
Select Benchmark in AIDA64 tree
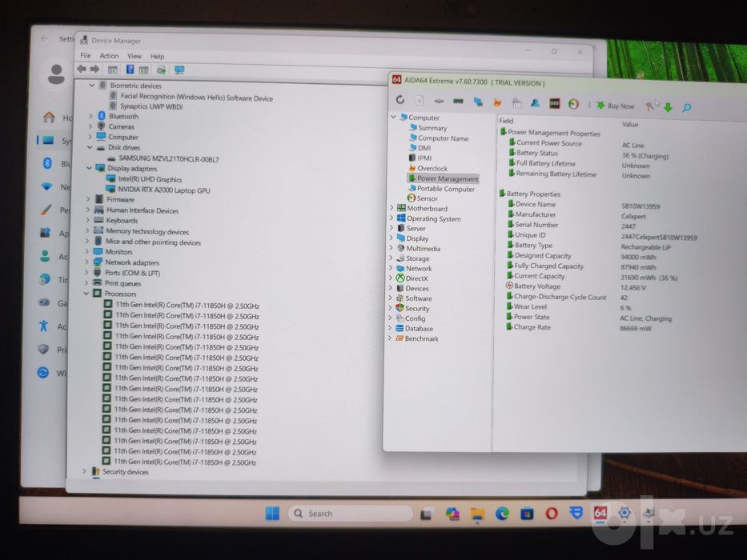[x=422, y=338]
